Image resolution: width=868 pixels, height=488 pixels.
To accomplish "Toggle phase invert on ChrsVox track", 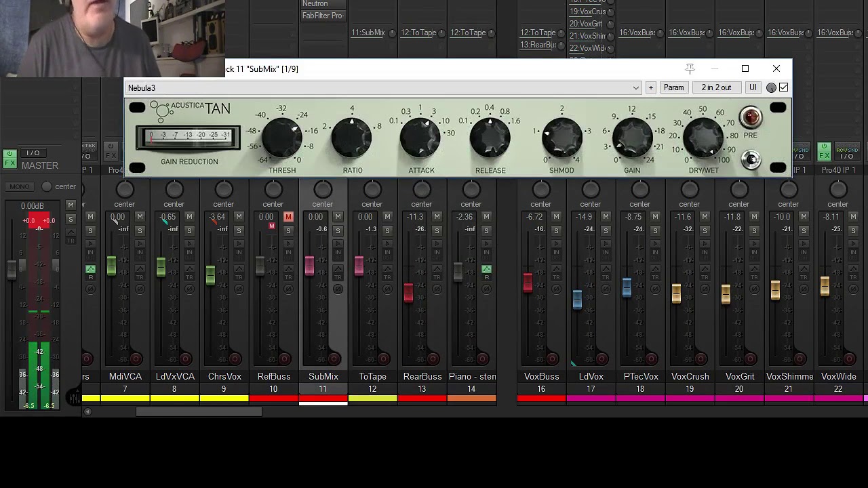I will 239,289.
